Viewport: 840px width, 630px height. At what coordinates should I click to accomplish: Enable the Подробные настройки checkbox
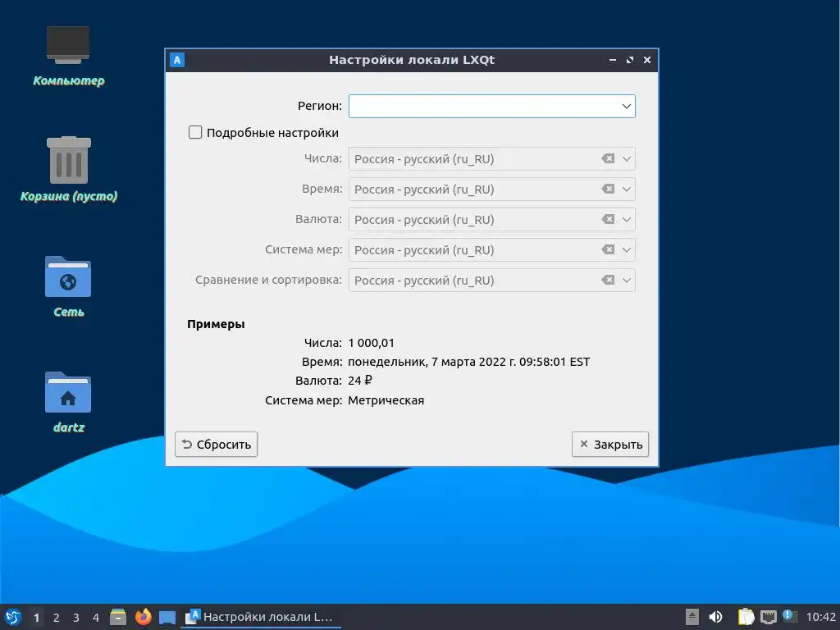point(195,132)
